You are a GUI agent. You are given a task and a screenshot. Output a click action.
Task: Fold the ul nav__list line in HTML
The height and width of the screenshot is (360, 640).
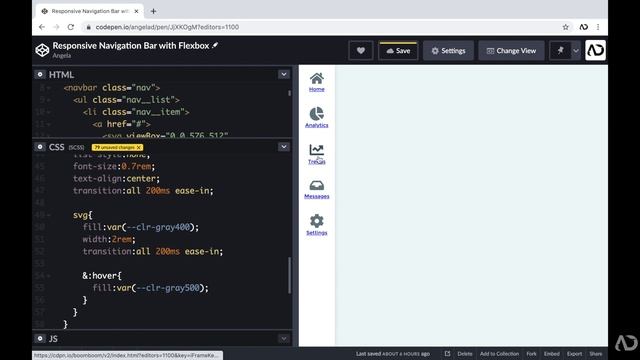click(x=49, y=100)
